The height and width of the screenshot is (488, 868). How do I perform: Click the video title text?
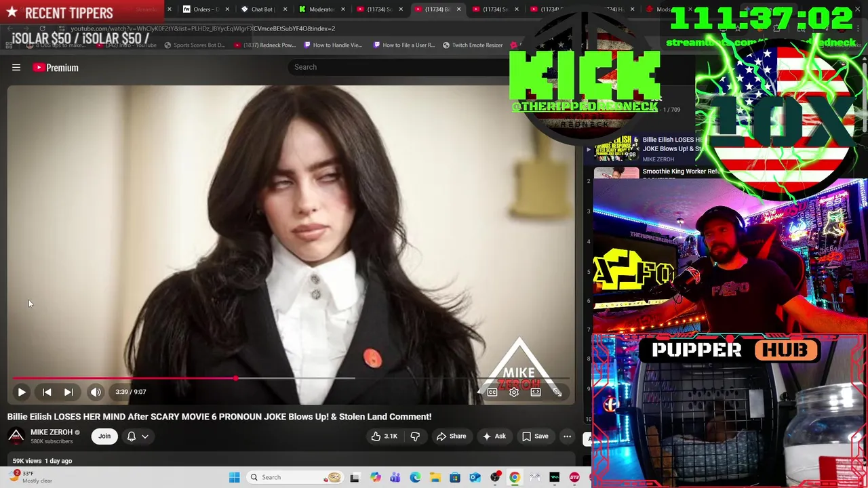coord(219,417)
